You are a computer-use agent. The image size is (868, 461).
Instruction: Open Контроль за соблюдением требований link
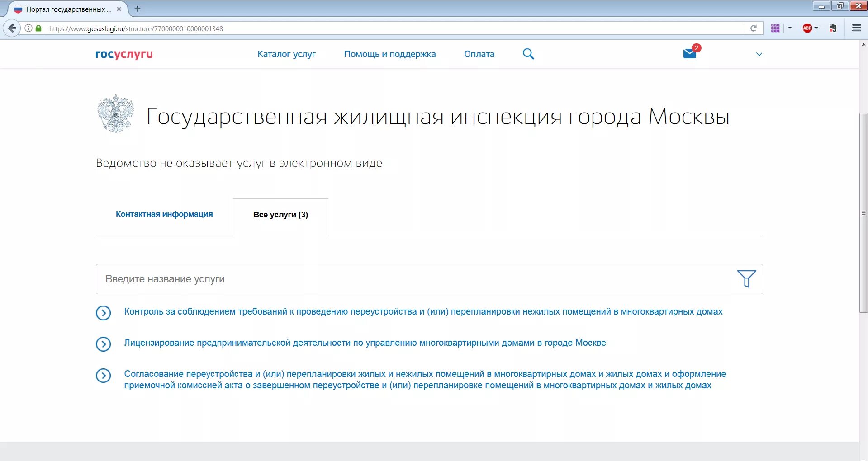pos(423,311)
